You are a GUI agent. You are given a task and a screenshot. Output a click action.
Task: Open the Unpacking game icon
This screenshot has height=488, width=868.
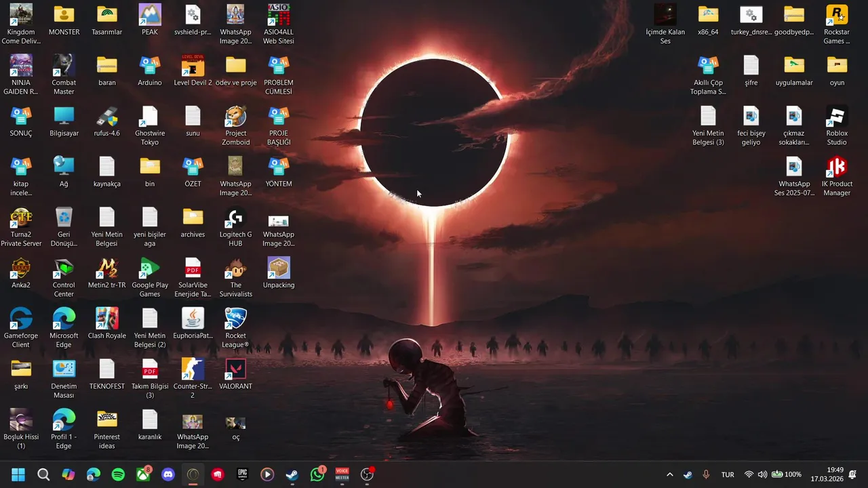point(279,273)
